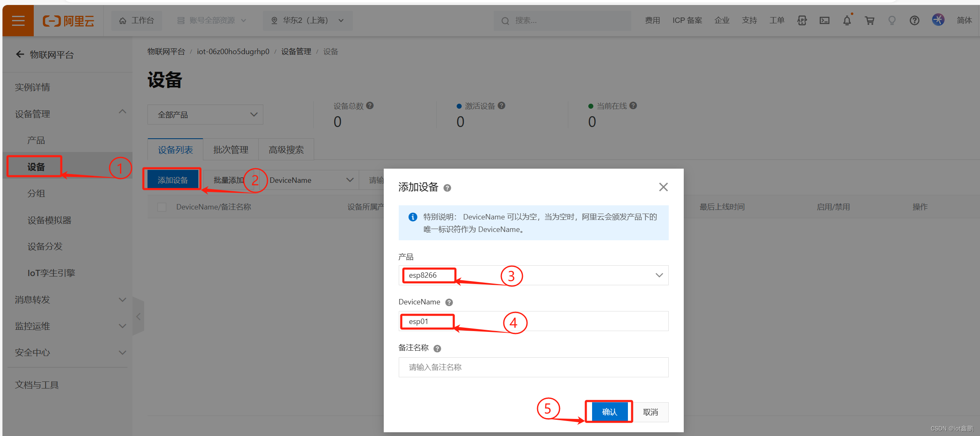Switch language via 简体
The height and width of the screenshot is (436, 980).
[964, 20]
